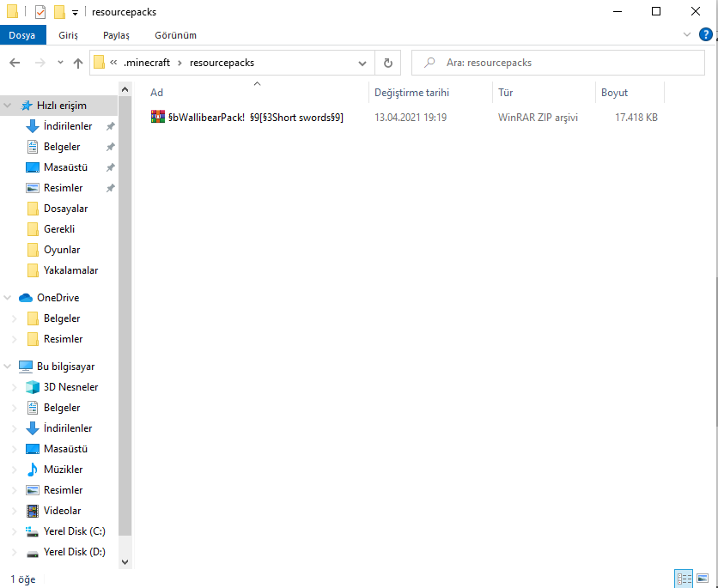Open address bar history dropdown

click(x=362, y=64)
